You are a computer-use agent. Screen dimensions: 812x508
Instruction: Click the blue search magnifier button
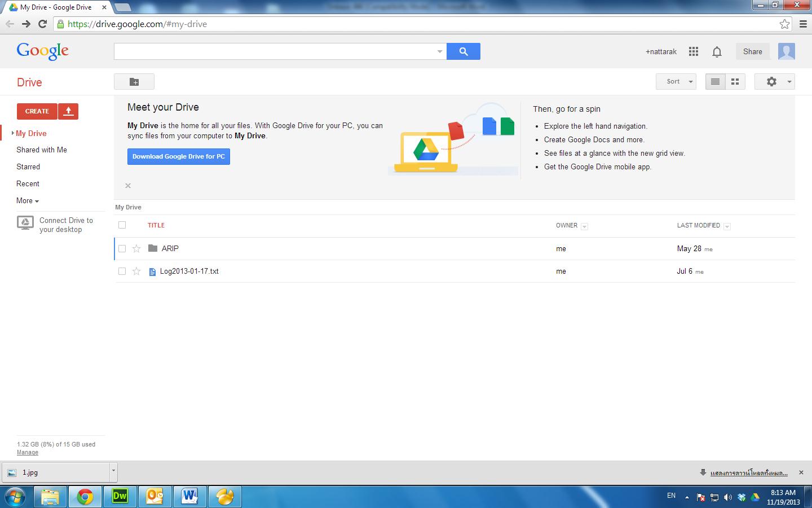(x=464, y=51)
